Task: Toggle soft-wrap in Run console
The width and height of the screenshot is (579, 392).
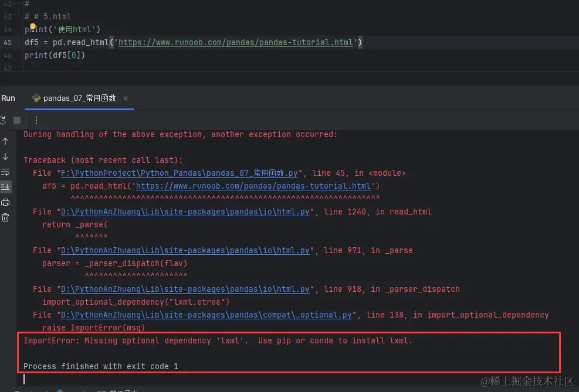Action: click(5, 172)
